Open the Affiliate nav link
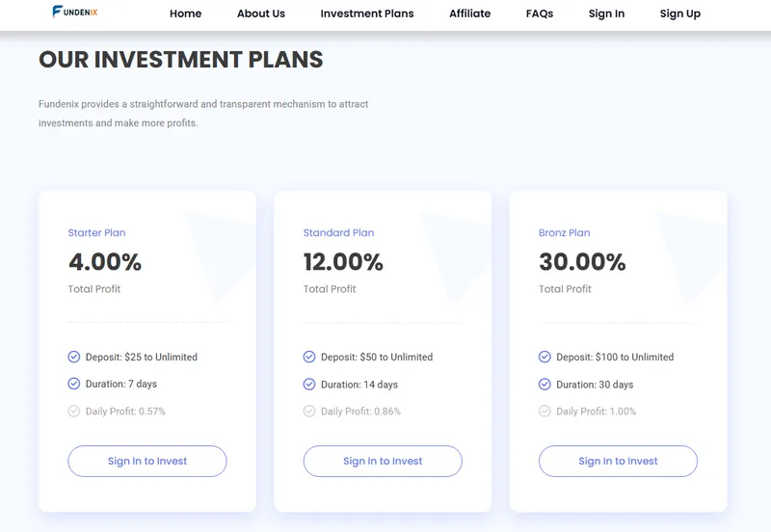This screenshot has width=771, height=532. click(x=470, y=13)
